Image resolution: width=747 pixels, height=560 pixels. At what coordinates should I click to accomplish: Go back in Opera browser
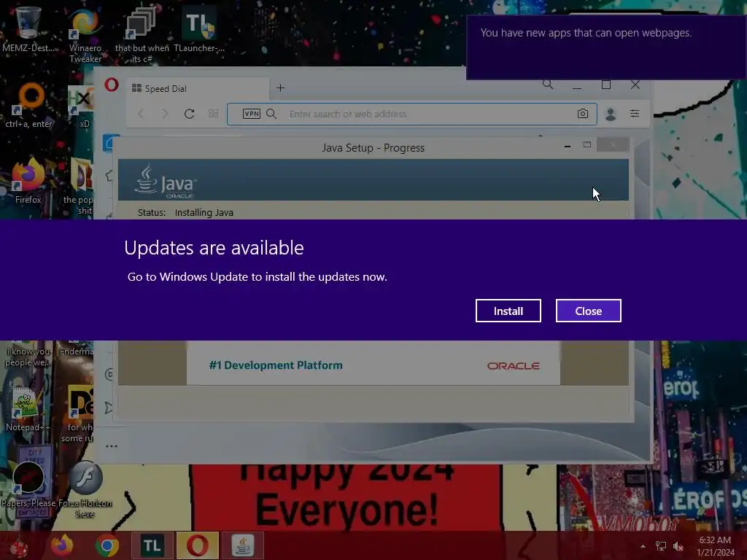(141, 114)
